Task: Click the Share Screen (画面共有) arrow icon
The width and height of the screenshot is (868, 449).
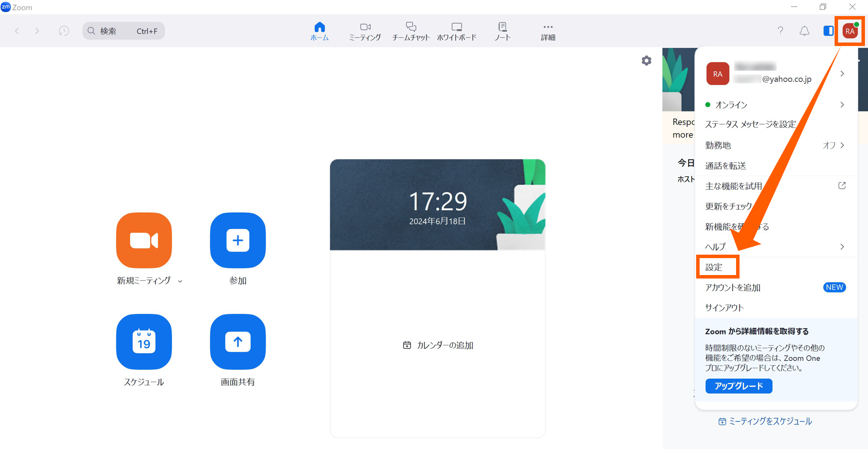Action: (237, 342)
